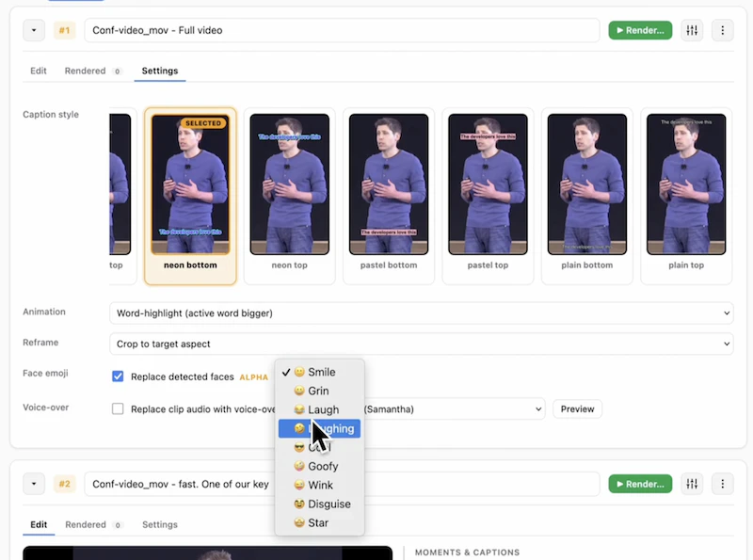Click the #1 clip number badge
This screenshot has width=753, height=560.
click(x=64, y=30)
